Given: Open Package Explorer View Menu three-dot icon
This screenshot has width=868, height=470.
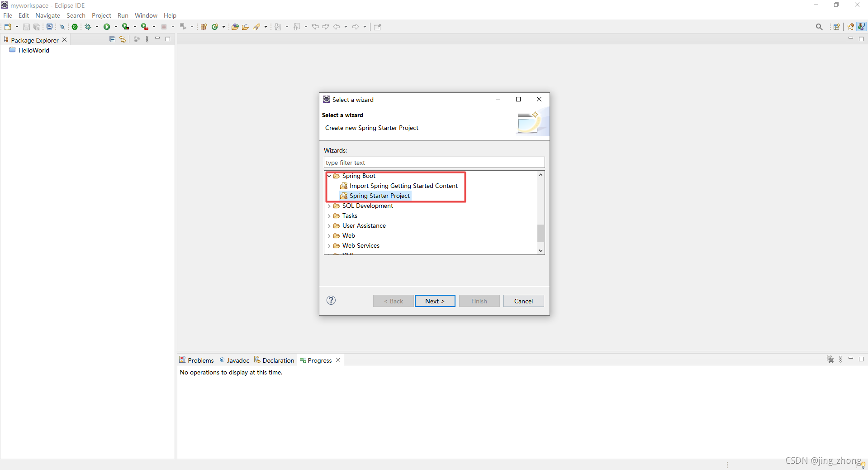Looking at the screenshot, I should [x=147, y=39].
